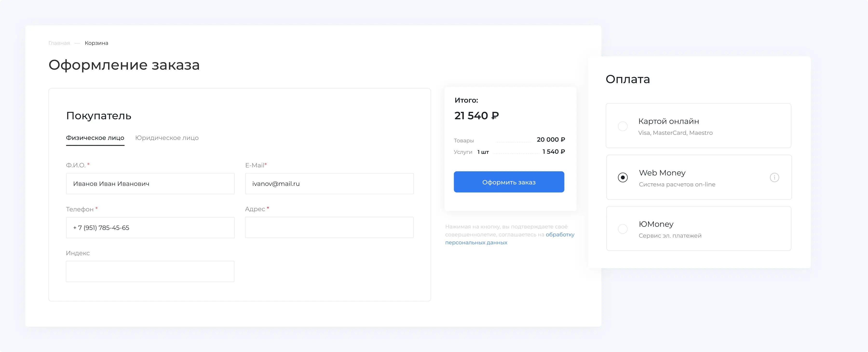This screenshot has width=868, height=352.
Task: Switch to the Юридическое лицо tab
Action: pos(167,138)
